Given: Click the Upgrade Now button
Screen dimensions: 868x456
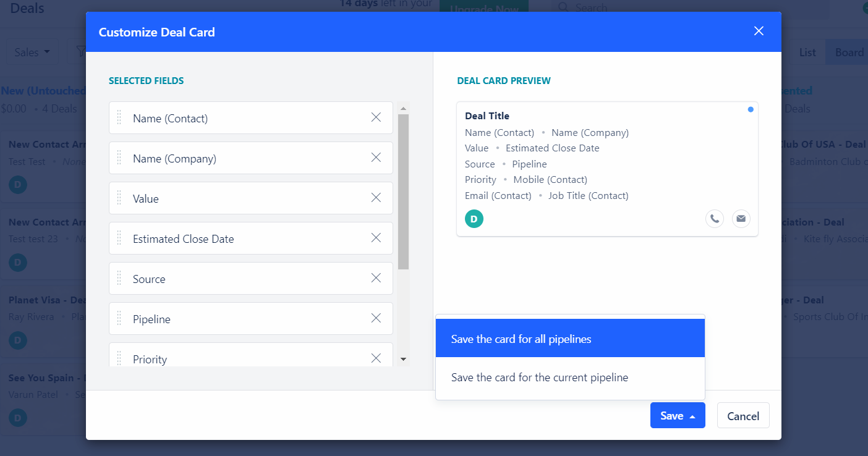Looking at the screenshot, I should pos(484,9).
